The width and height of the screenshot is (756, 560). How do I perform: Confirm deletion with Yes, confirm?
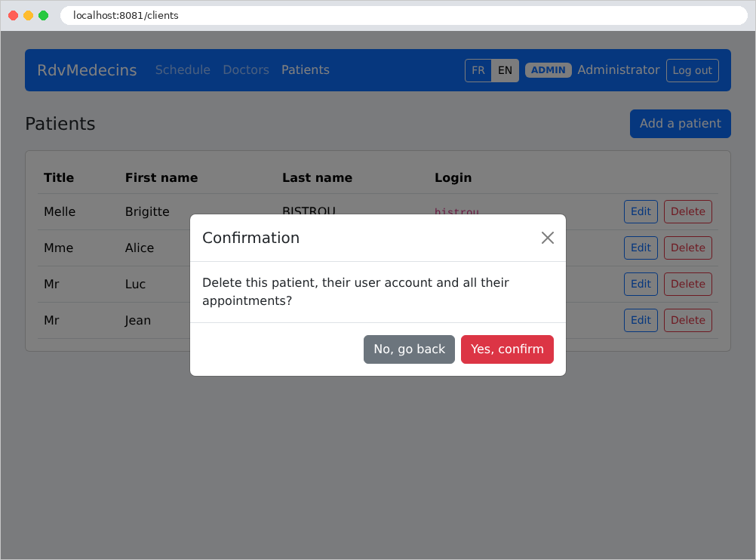(507, 349)
